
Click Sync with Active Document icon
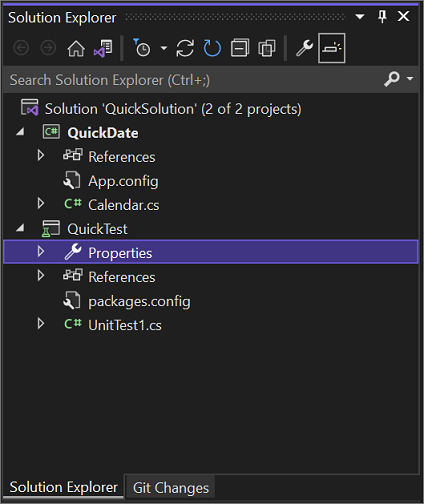coord(185,48)
